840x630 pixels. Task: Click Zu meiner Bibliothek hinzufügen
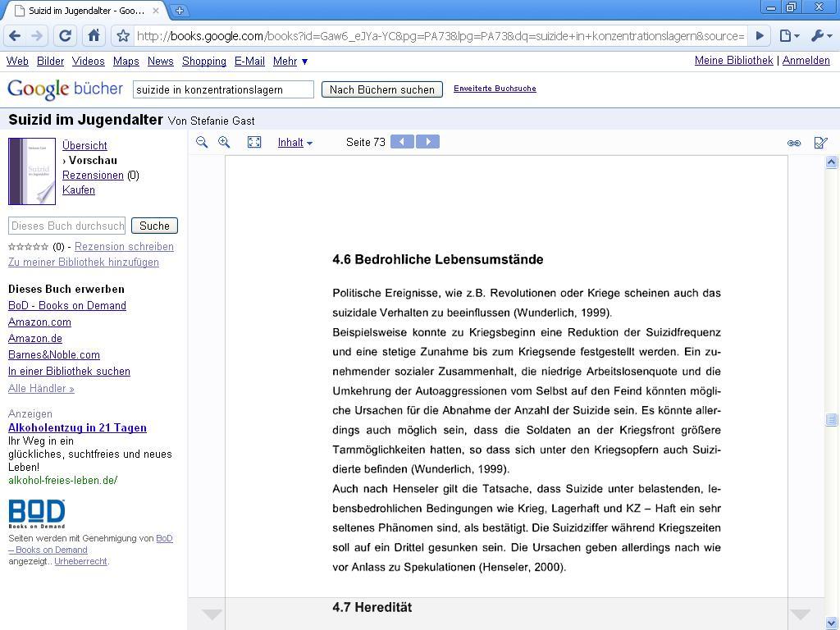[x=83, y=262]
